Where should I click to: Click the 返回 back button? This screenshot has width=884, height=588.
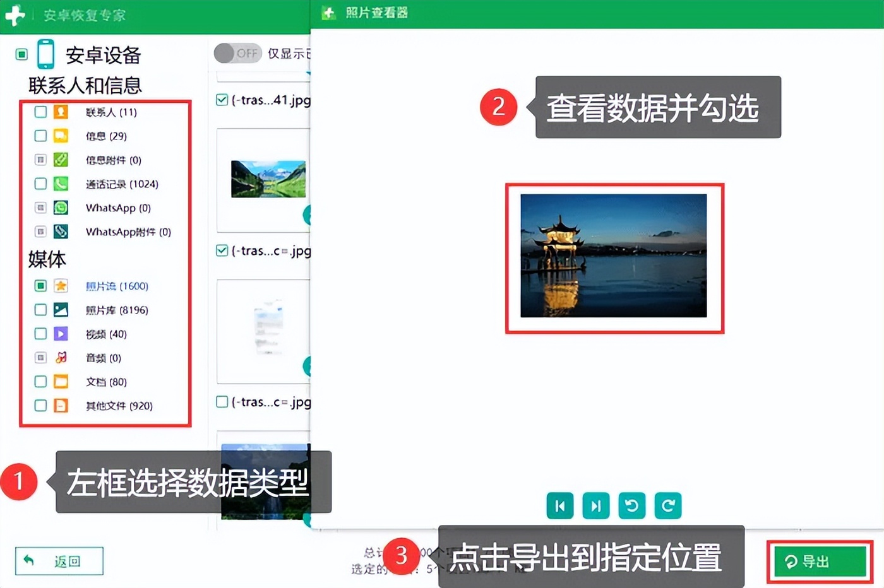coord(58,561)
